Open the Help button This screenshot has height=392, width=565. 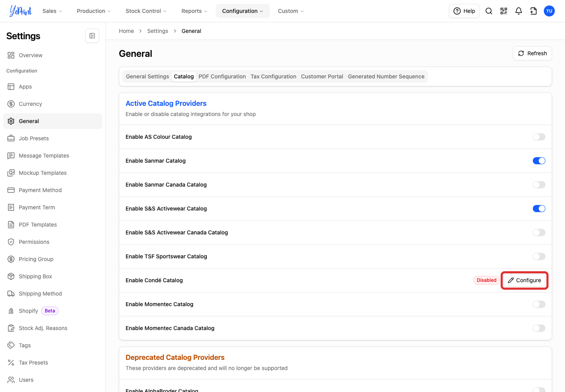click(464, 11)
